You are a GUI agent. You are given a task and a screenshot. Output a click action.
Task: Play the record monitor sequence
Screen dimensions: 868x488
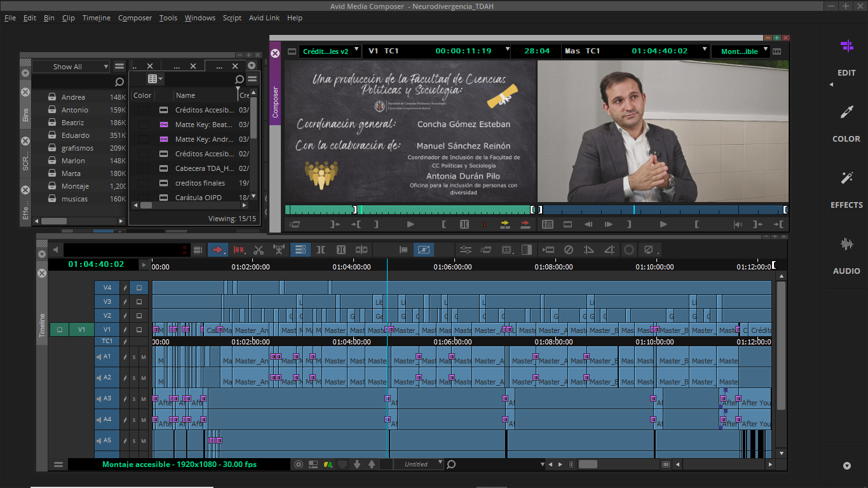663,224
